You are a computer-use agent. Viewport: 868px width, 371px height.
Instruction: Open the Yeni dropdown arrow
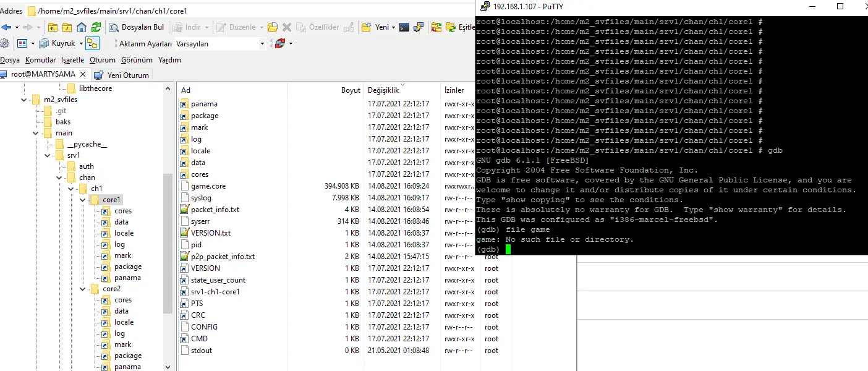(x=393, y=27)
